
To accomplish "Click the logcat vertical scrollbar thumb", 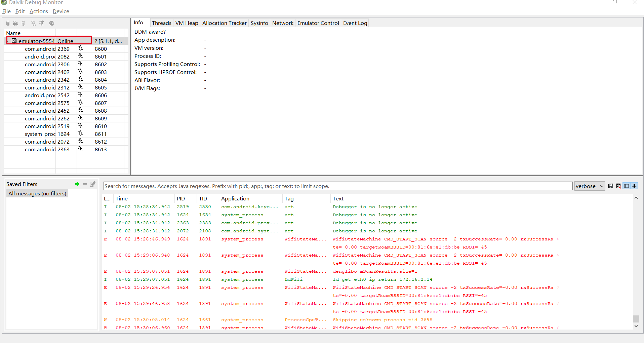I will 636,319.
